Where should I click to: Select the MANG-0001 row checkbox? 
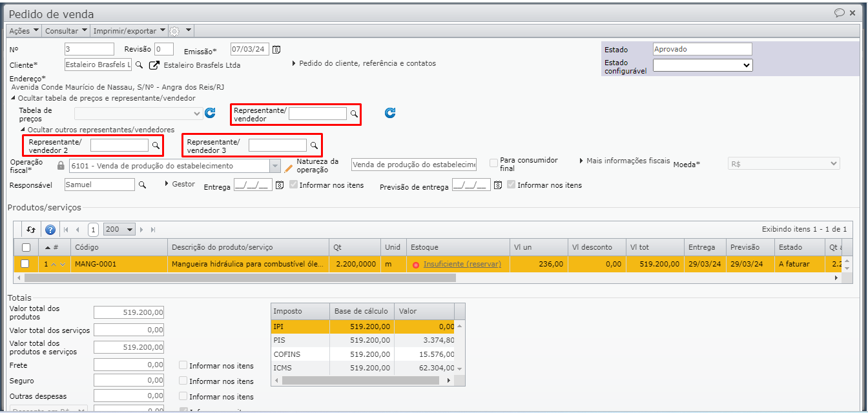[25, 264]
